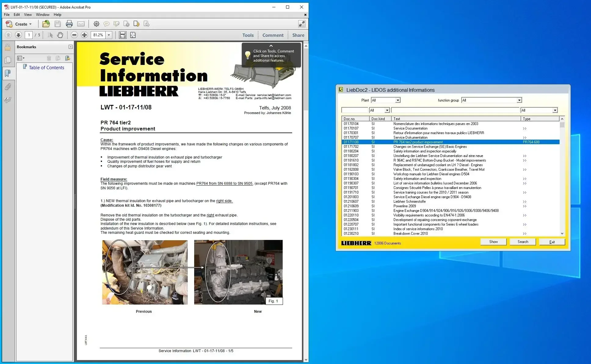This screenshot has height=364, width=591.
Task: Collapse the tooltip hint chevron
Action: pos(271,46)
